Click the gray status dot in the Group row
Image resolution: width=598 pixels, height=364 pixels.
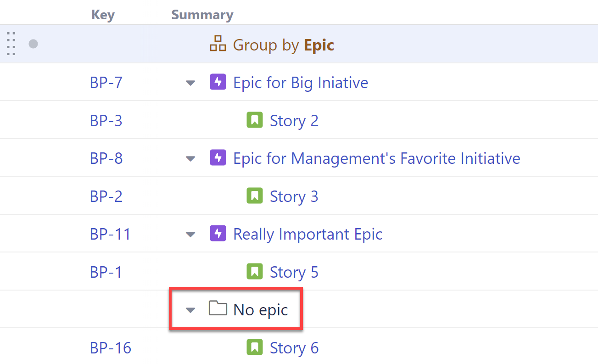[x=33, y=44]
